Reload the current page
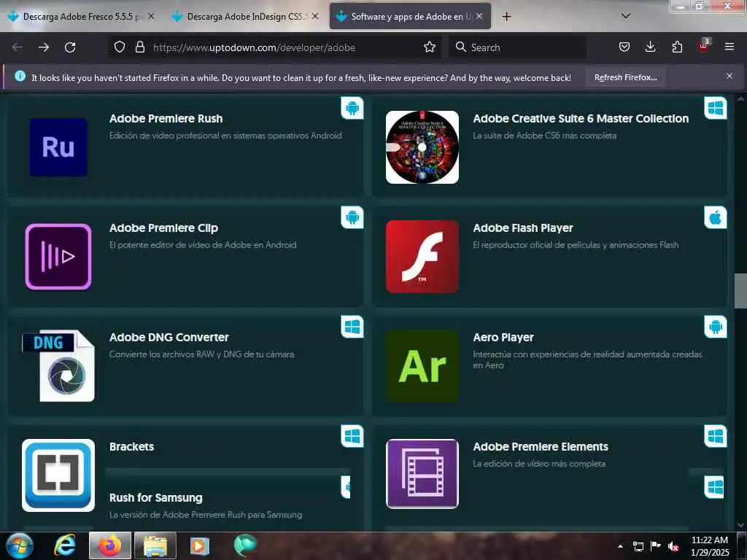Image resolution: width=747 pixels, height=560 pixels. (x=70, y=47)
